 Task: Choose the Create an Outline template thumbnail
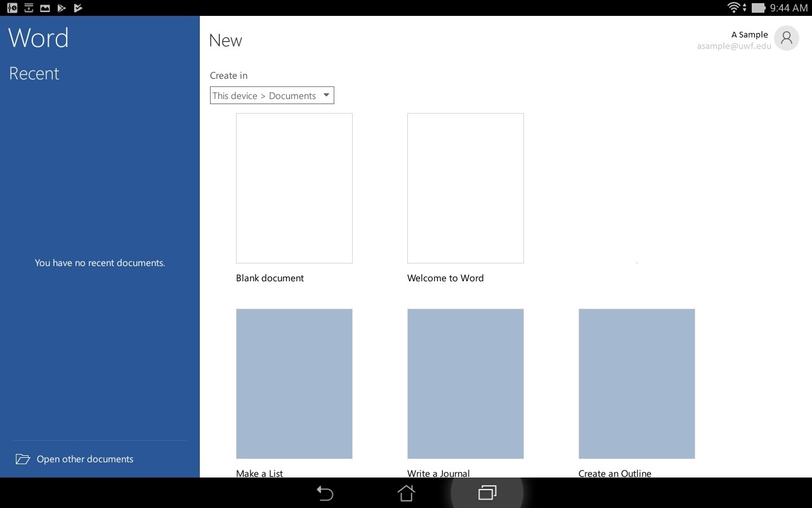(637, 384)
